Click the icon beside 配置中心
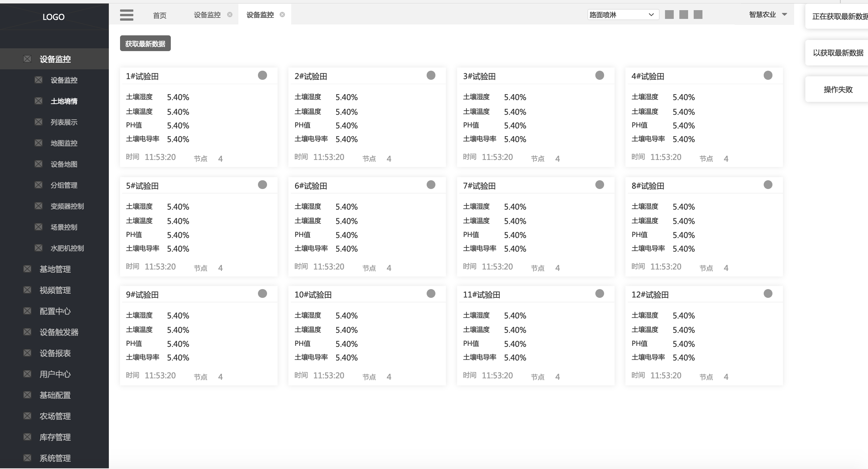 27,311
